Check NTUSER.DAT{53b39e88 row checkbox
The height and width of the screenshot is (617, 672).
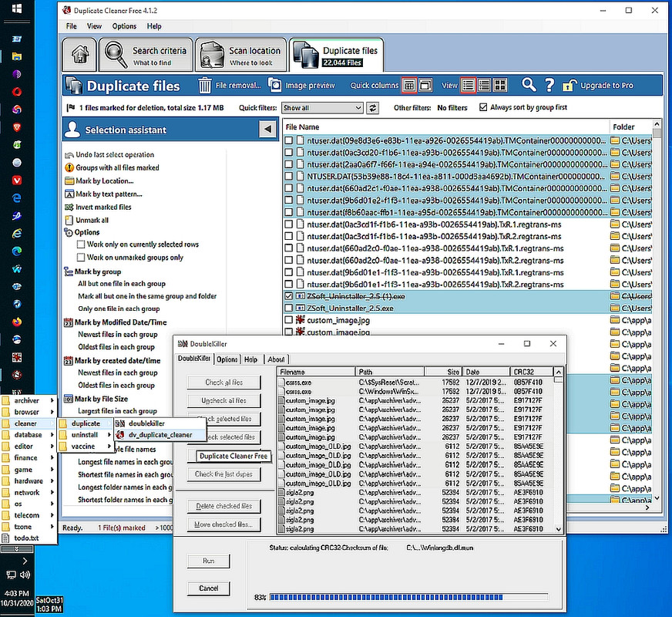(289, 176)
